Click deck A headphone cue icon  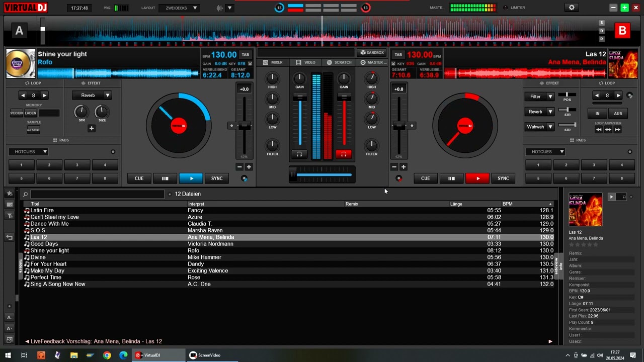[299, 154]
